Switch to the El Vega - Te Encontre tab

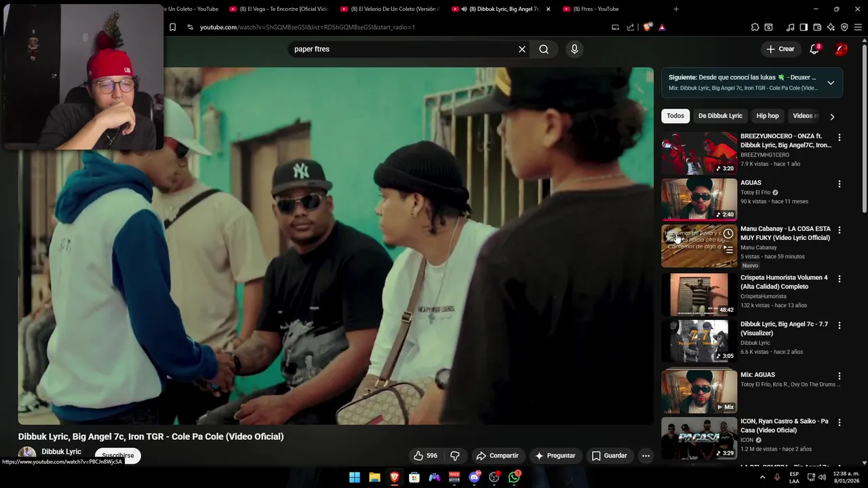pos(279,9)
